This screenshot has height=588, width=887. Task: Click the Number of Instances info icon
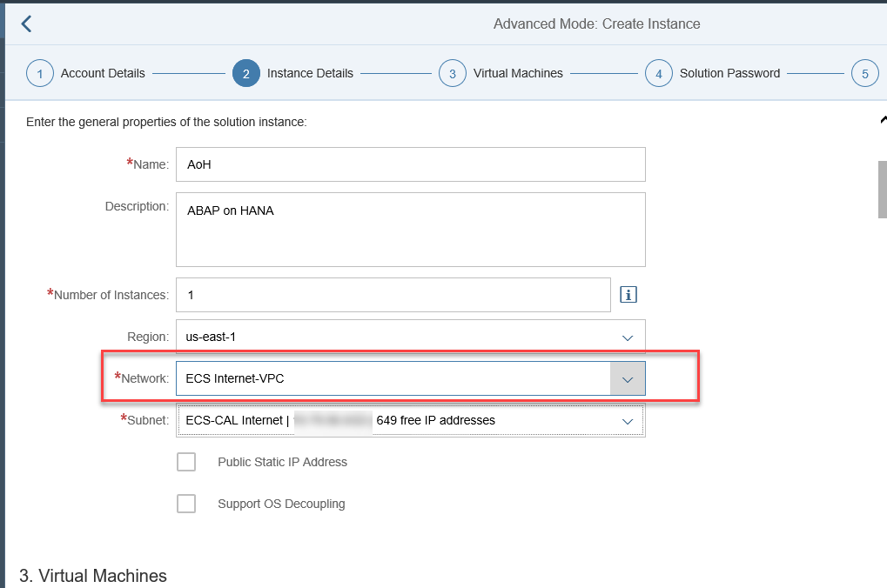[628, 295]
